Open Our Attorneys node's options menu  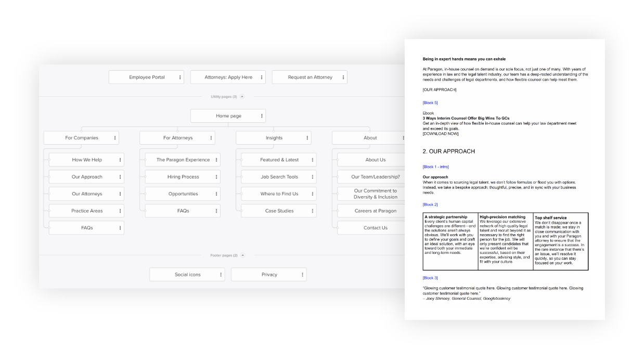(x=120, y=194)
